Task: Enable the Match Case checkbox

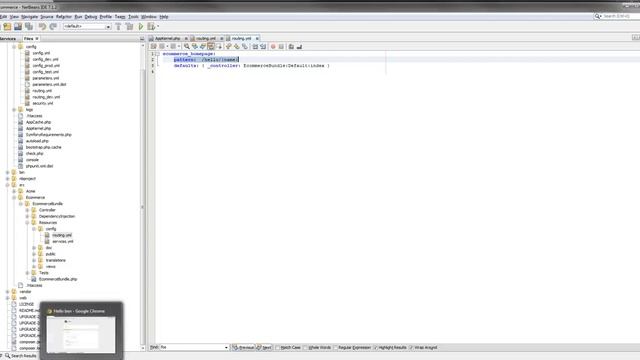Action: (278, 348)
